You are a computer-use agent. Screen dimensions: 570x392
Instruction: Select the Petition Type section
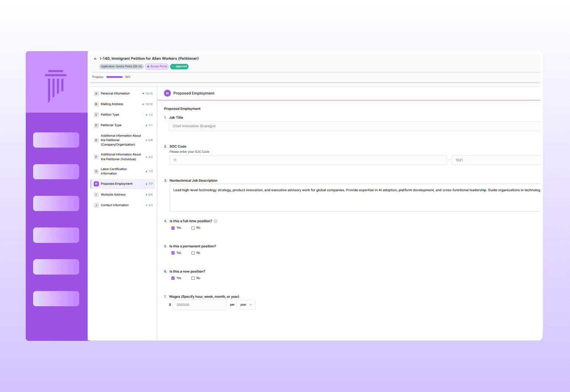123,115
